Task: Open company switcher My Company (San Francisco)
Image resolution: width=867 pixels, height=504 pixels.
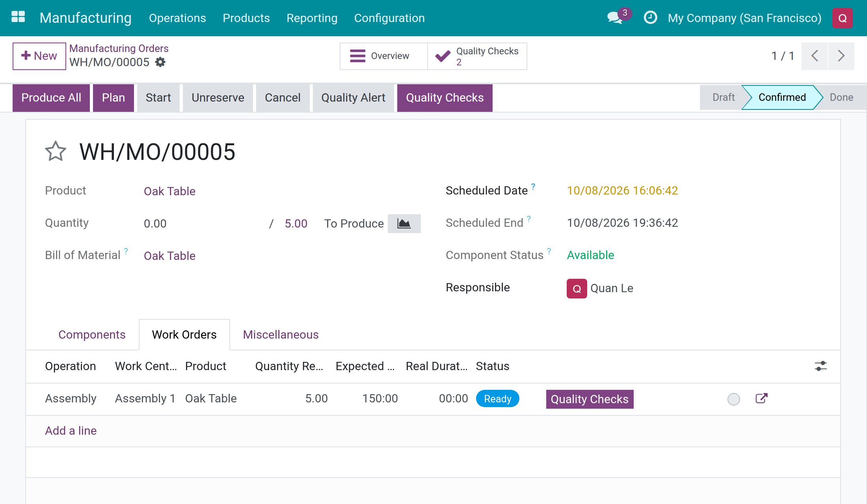Action: 744,18
